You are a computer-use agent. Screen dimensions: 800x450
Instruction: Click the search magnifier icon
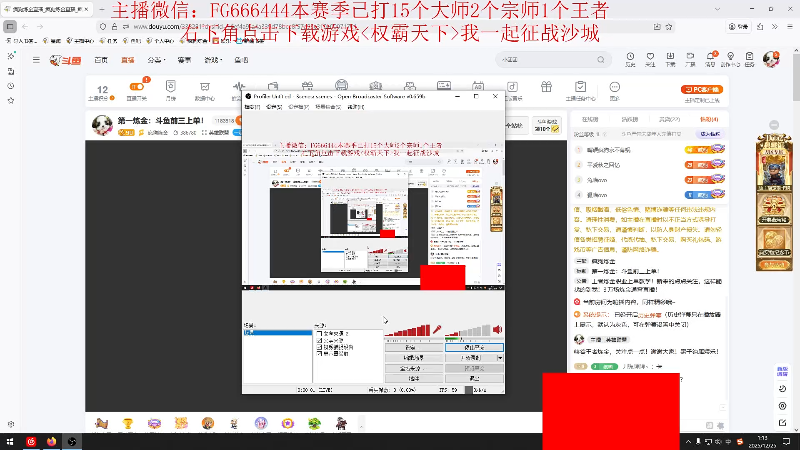[x=601, y=60]
